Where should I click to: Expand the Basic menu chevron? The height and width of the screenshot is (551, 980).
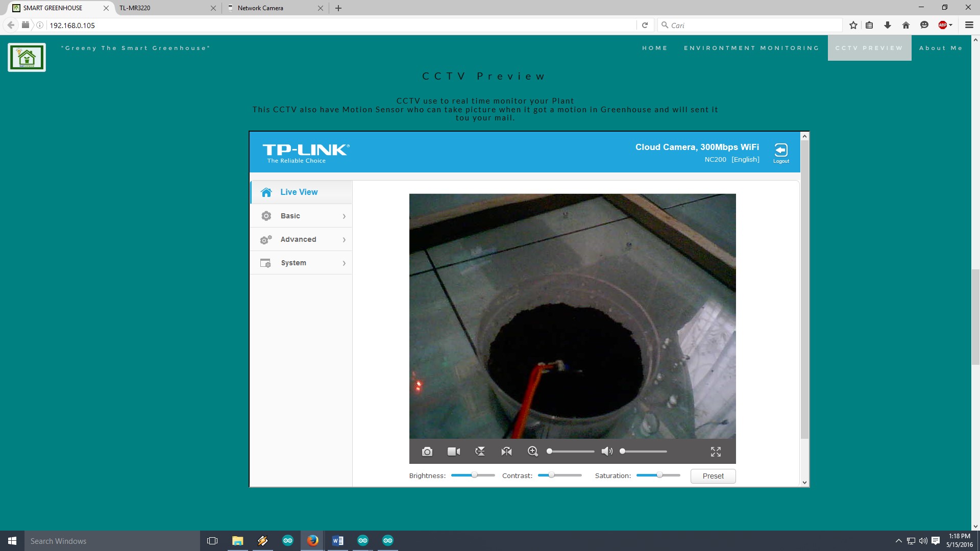coord(344,216)
